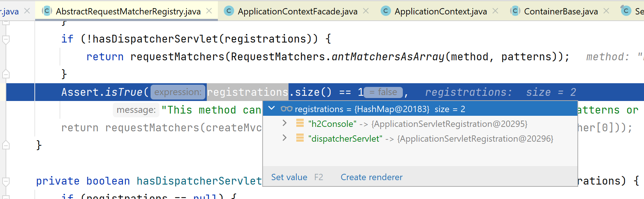This screenshot has height=199, width=644.
Task: Click the antMatchersAsArray method call
Action: (388, 57)
